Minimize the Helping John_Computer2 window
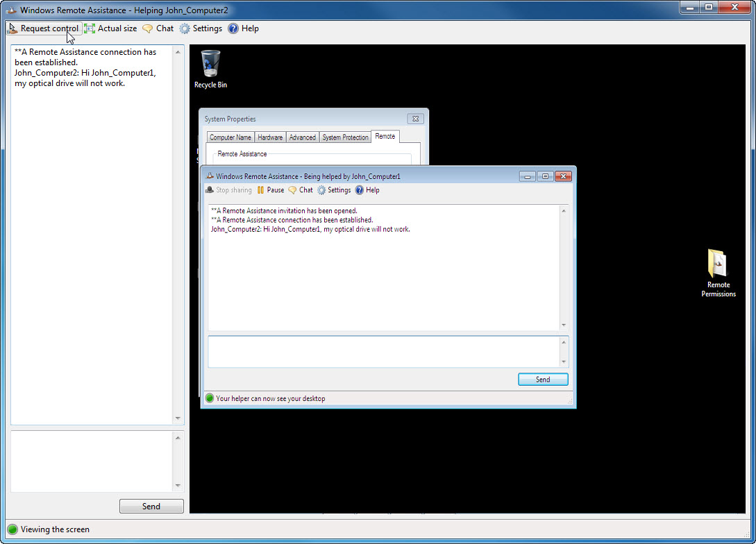 point(690,7)
